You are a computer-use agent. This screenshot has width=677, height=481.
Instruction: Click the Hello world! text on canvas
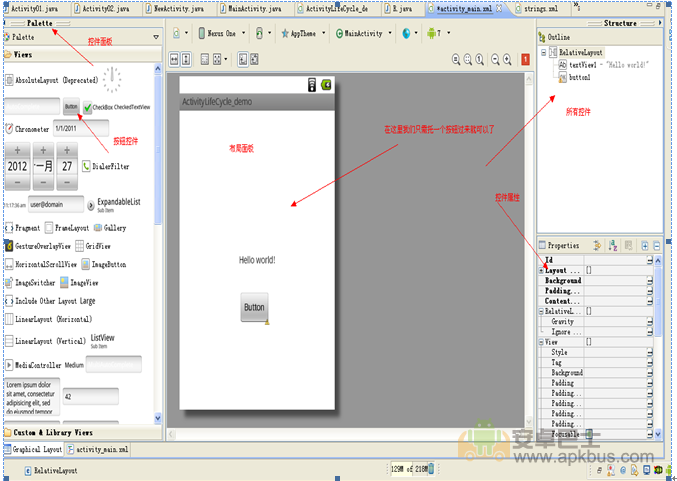257,261
